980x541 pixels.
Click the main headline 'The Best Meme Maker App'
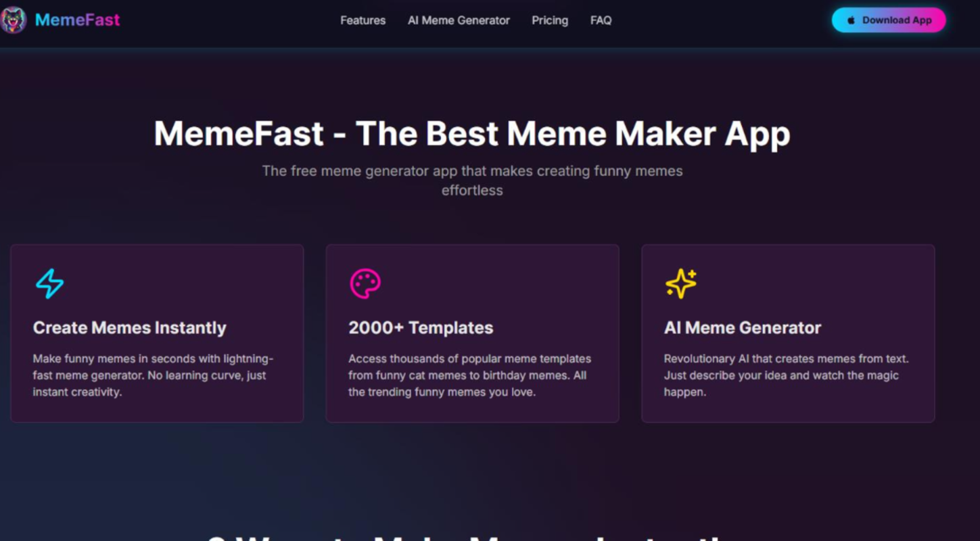coord(472,133)
